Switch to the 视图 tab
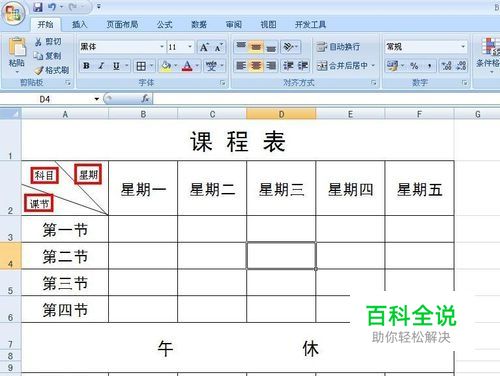The image size is (500, 376). click(x=268, y=24)
